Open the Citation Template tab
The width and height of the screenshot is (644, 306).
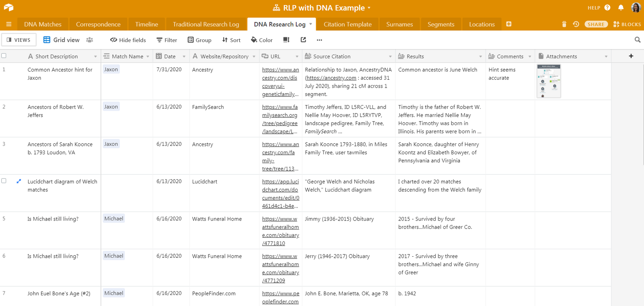pyautogui.click(x=347, y=24)
